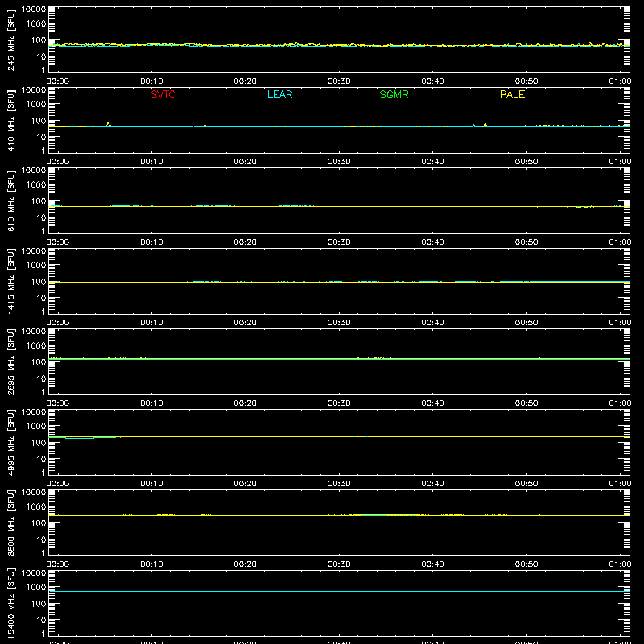Click 00:50 time label under 410 MHz panel
This screenshot has height=644, width=644.
click(x=526, y=162)
